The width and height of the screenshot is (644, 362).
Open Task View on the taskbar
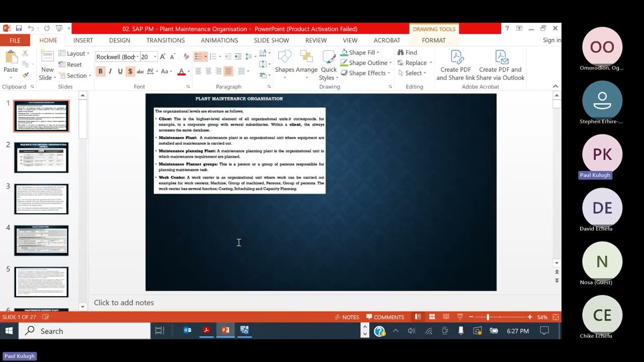pyautogui.click(x=159, y=330)
